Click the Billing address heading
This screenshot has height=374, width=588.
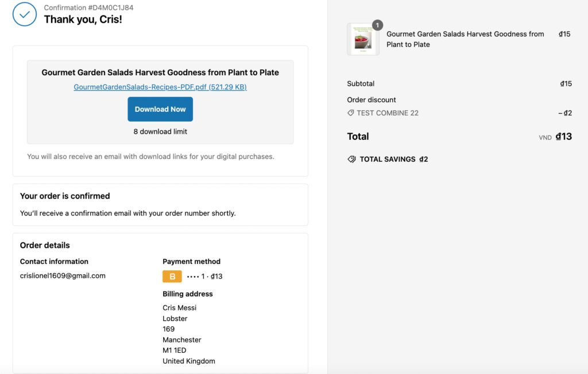click(188, 294)
